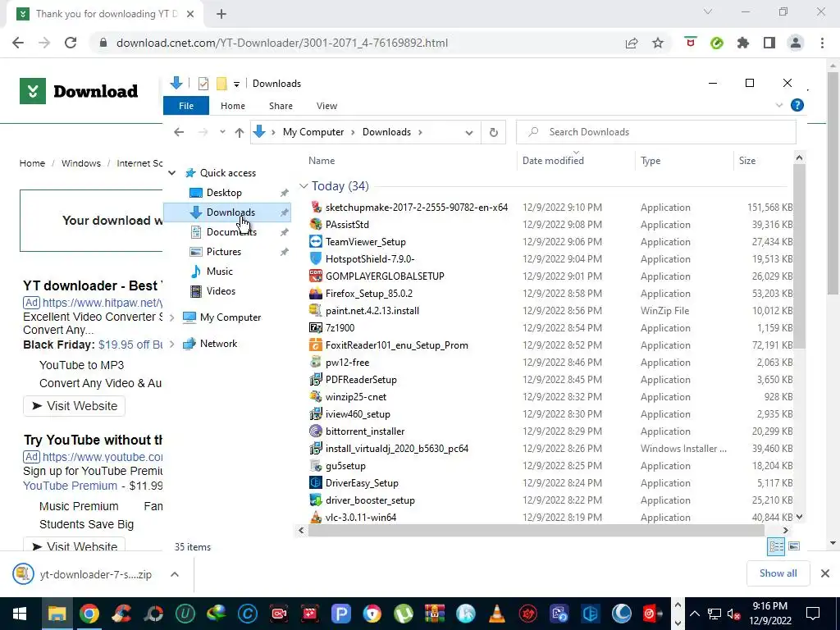840x630 pixels.
Task: Open yt-downloader download options arrow
Action: pos(175,574)
